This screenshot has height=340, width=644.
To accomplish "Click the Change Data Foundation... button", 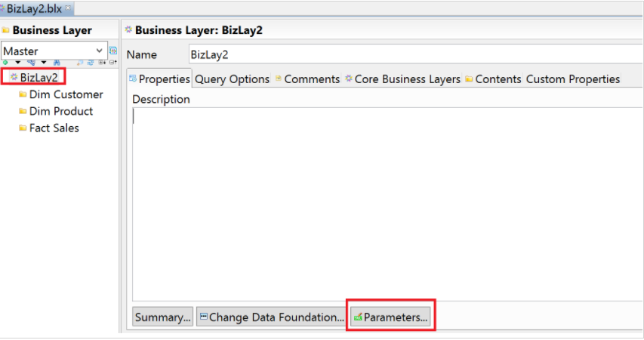I will [x=271, y=317].
